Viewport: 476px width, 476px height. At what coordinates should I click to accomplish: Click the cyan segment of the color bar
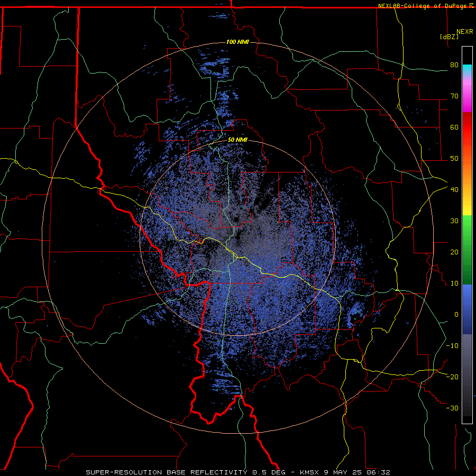pyautogui.click(x=467, y=69)
